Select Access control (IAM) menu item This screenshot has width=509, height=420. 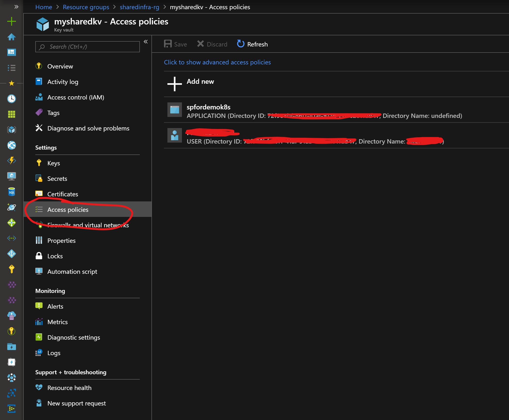pyautogui.click(x=75, y=97)
